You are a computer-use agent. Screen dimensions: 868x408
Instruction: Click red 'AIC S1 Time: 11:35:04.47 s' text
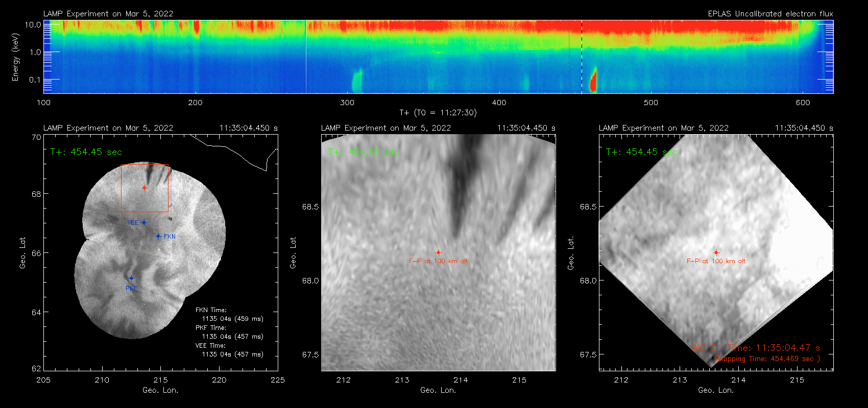(x=756, y=348)
